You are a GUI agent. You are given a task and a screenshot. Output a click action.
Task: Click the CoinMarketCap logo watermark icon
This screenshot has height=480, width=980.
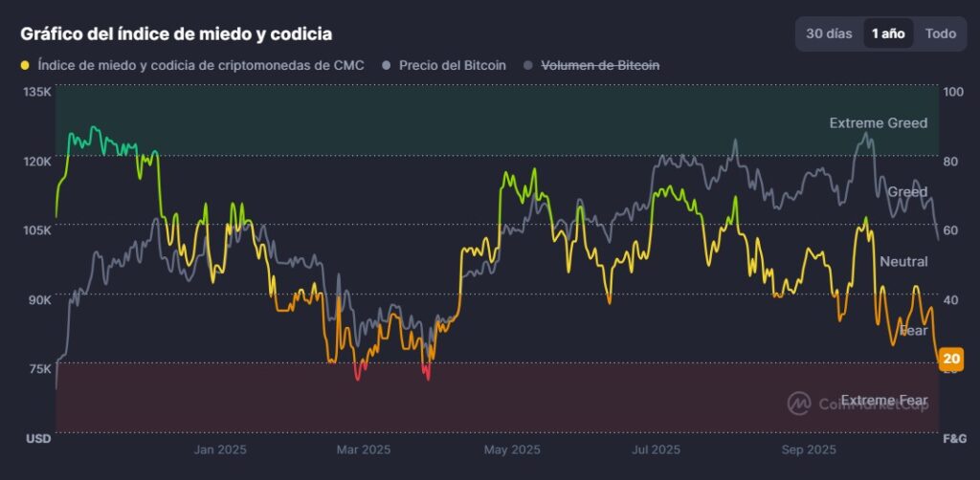coord(799,404)
